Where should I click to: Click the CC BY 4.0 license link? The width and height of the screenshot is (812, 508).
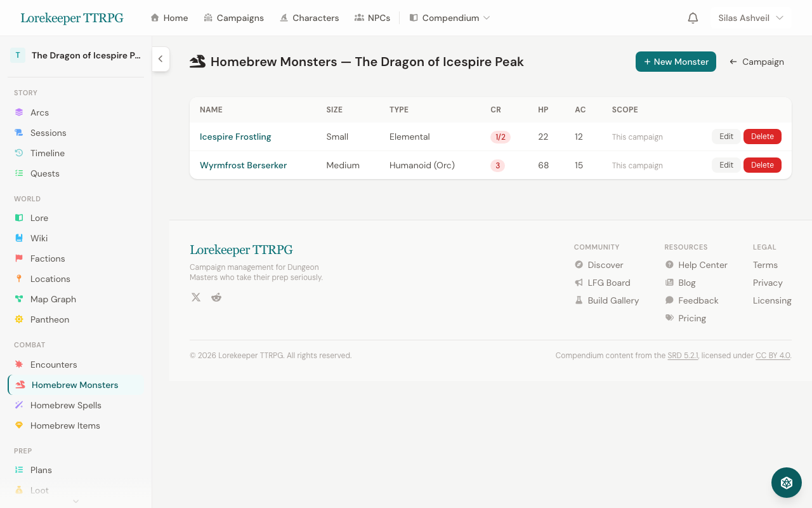point(773,356)
